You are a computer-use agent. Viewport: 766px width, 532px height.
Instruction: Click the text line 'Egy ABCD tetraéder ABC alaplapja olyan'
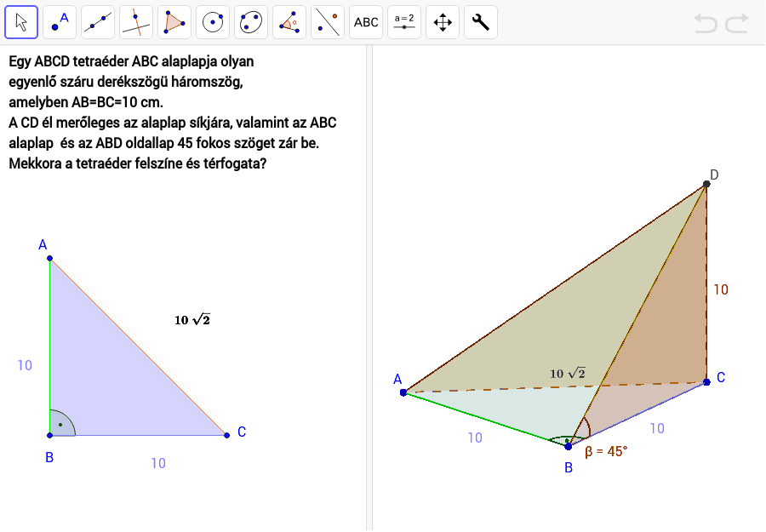point(131,61)
